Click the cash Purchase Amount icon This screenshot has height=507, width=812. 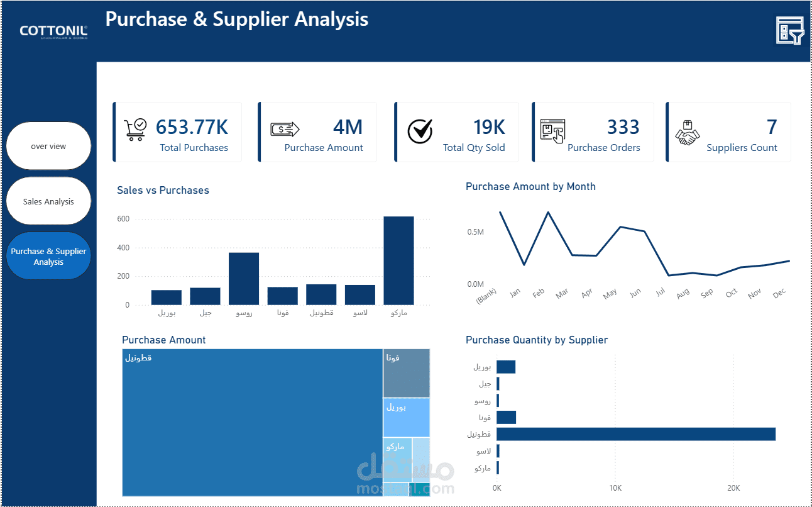(x=285, y=130)
